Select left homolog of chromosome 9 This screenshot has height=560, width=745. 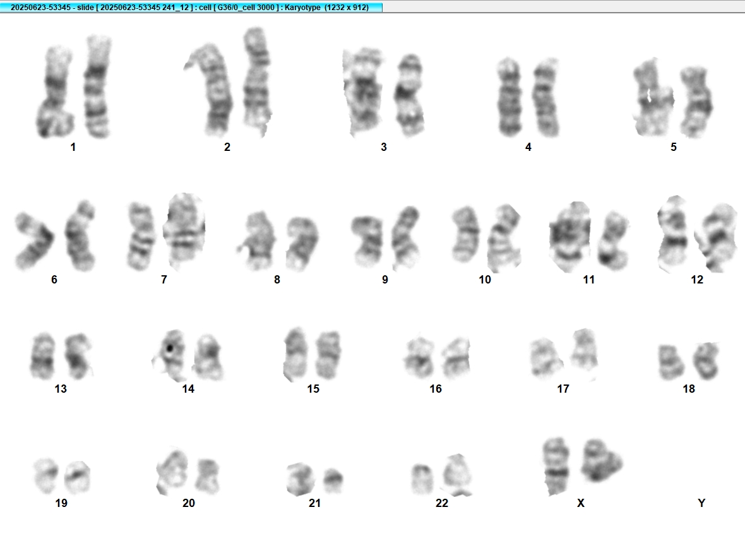point(367,241)
